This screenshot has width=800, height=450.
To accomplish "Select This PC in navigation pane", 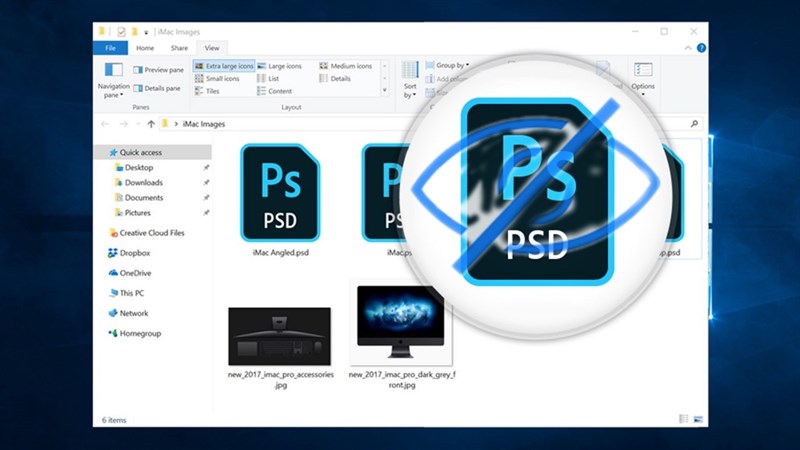I will click(x=127, y=293).
